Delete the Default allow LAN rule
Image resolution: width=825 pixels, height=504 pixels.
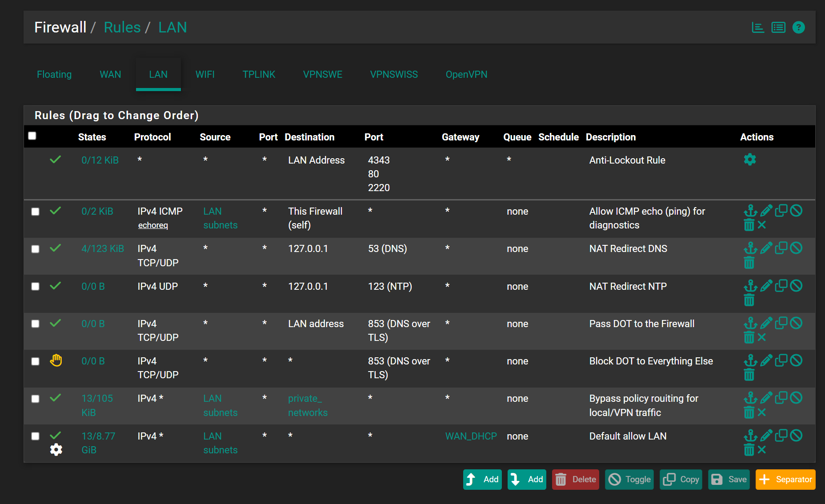749,450
